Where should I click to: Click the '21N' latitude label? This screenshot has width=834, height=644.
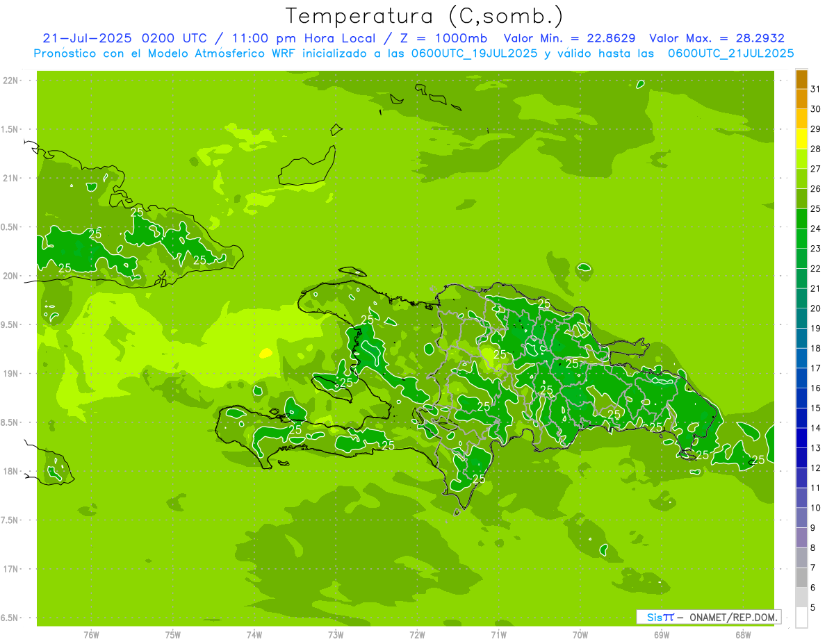point(11,179)
